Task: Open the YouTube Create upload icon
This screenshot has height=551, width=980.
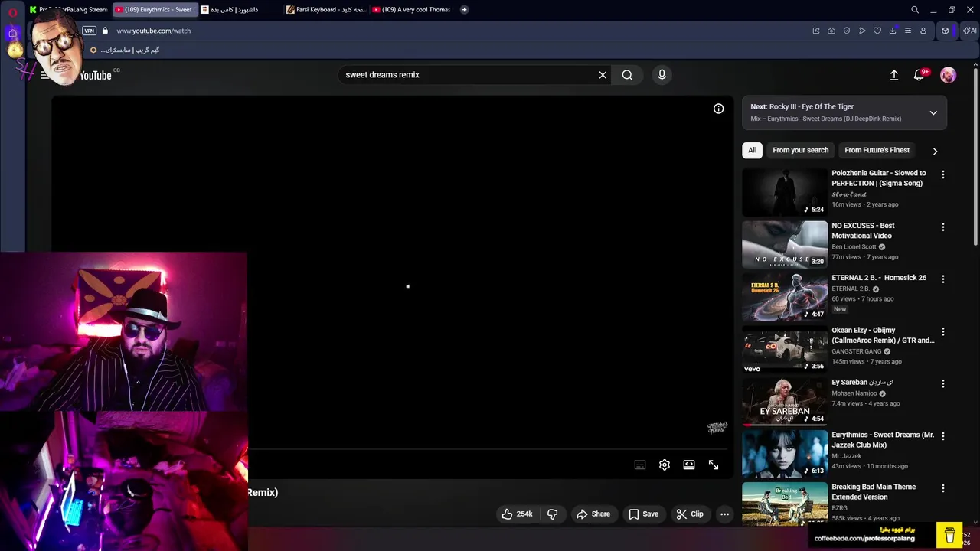Action: click(x=893, y=75)
